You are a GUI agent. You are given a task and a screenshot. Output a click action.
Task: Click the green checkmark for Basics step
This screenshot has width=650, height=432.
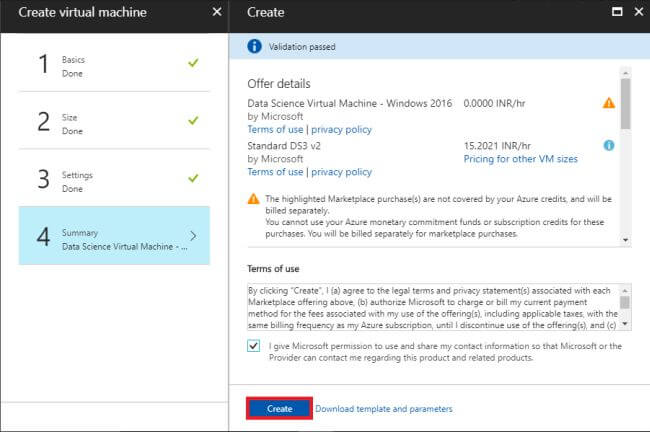pyautogui.click(x=193, y=65)
